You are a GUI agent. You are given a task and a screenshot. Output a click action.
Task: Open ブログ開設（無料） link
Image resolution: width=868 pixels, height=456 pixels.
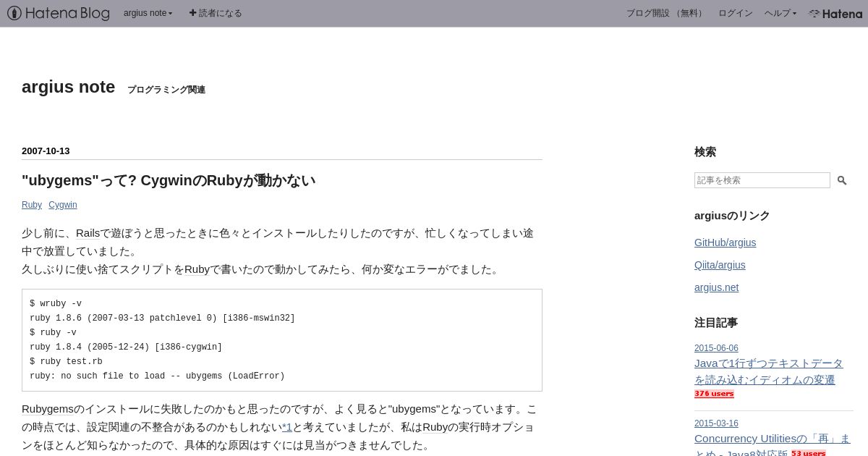point(666,13)
